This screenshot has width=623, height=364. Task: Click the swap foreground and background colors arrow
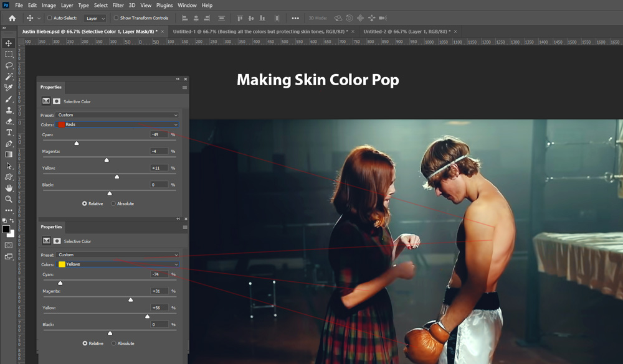click(x=12, y=220)
